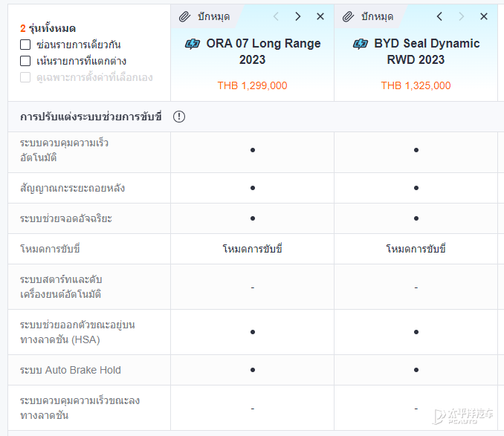Open BYD Seal Dynamic RWD 2023 model link

427,51
